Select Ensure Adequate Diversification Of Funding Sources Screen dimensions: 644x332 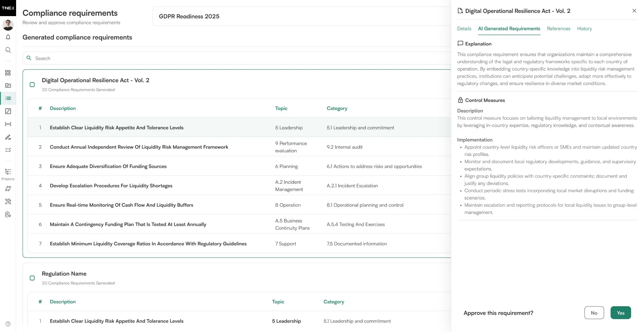tap(108, 166)
